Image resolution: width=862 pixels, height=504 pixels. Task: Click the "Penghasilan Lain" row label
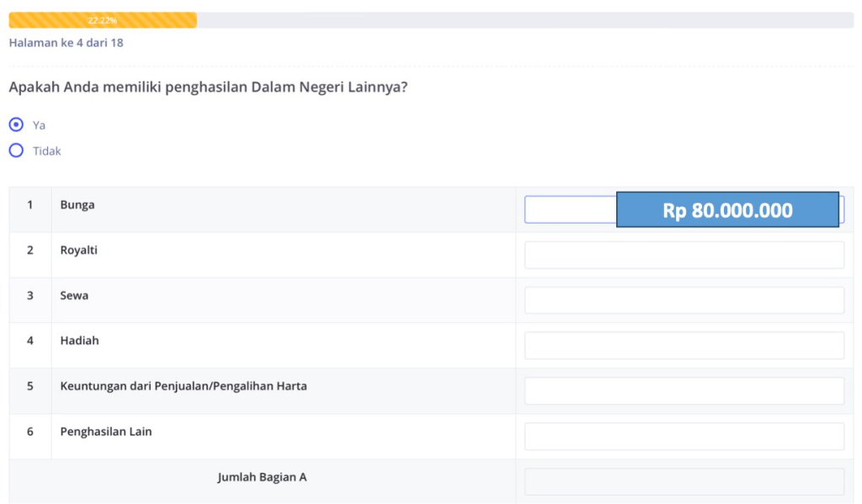pyautogui.click(x=106, y=432)
